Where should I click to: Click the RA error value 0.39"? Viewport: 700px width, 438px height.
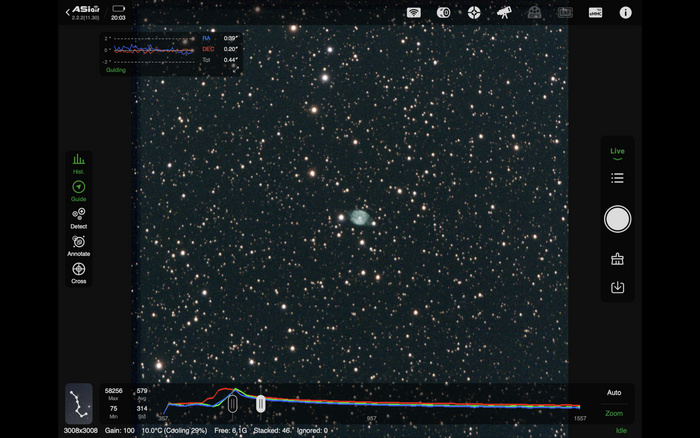(231, 38)
